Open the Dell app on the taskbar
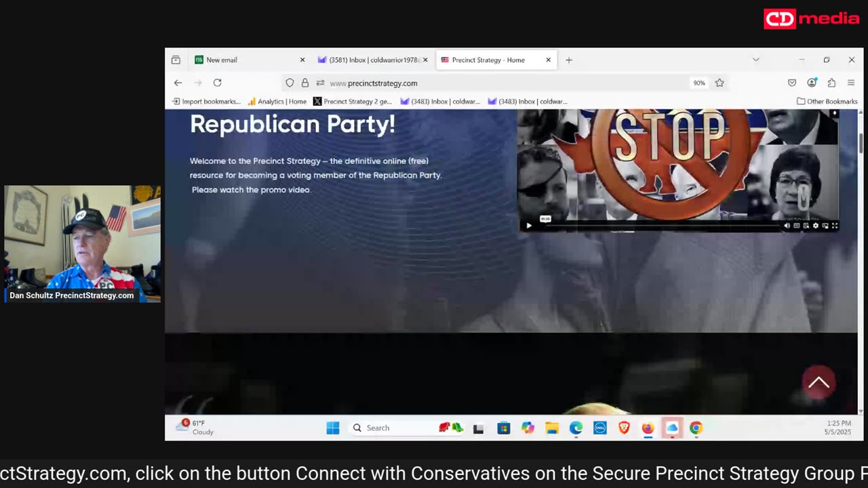Image resolution: width=868 pixels, height=488 pixels. tap(600, 428)
